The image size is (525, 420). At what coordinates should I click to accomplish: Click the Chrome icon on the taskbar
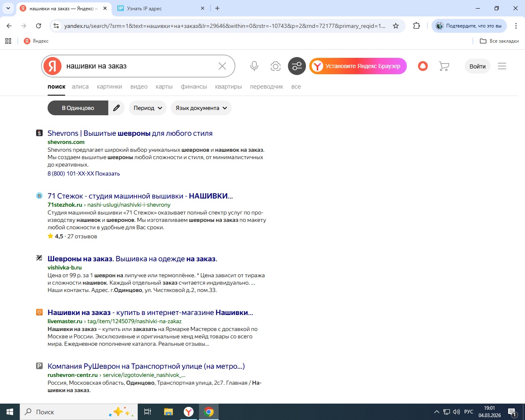pyautogui.click(x=209, y=412)
